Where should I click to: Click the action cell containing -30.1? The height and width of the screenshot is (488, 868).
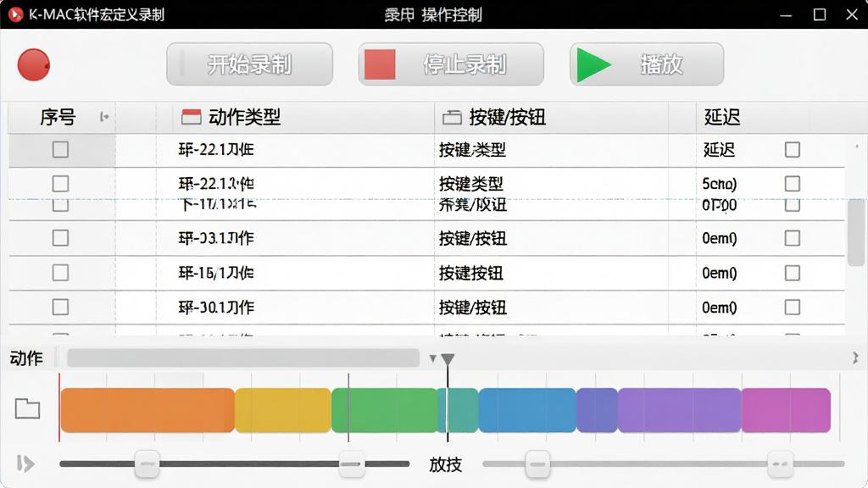216,307
